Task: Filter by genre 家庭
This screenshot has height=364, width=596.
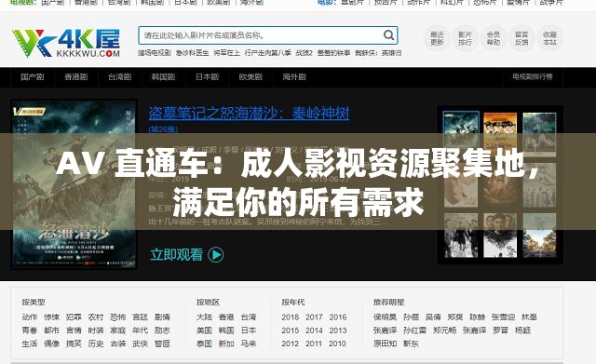Action: 118,330
